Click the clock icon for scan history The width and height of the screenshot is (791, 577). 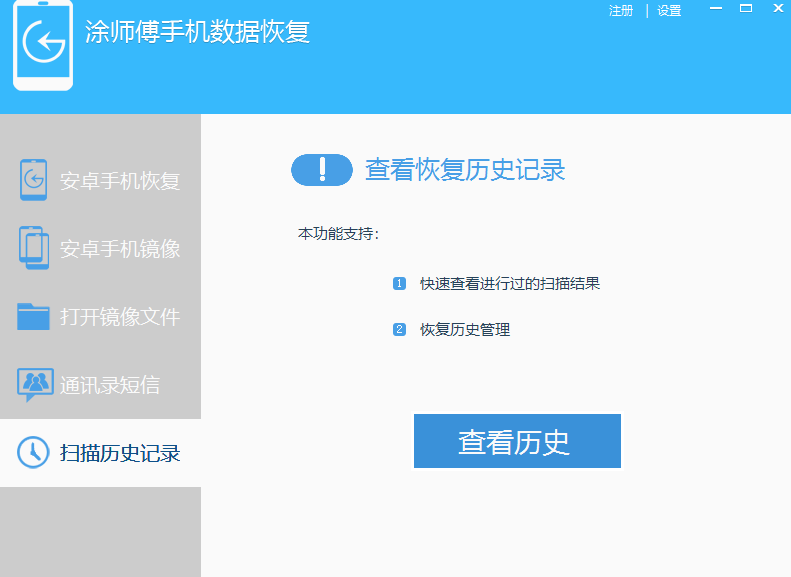34,452
